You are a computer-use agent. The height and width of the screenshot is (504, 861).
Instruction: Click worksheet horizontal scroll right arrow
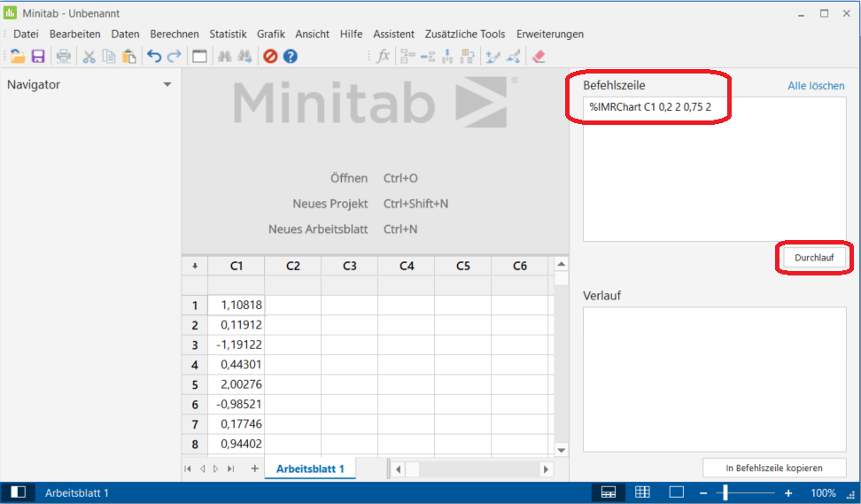click(x=546, y=469)
